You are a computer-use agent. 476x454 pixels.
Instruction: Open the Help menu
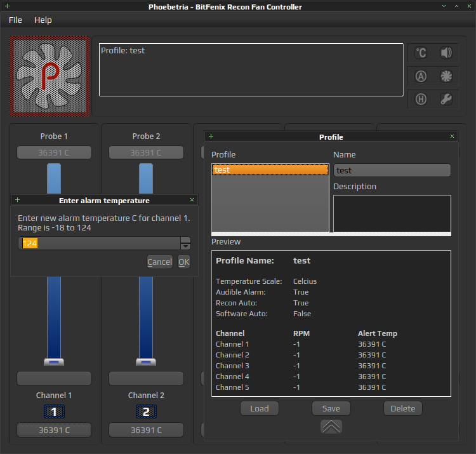pos(43,20)
